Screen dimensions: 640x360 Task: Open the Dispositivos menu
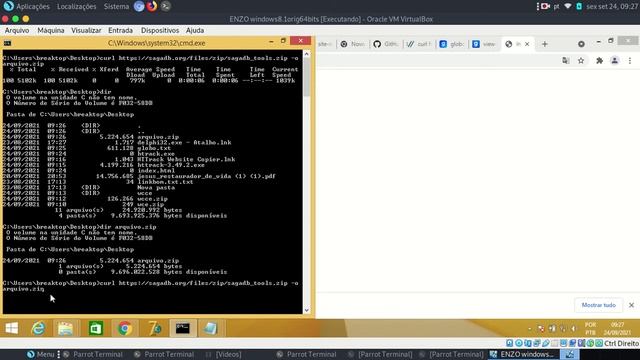pos(160,30)
